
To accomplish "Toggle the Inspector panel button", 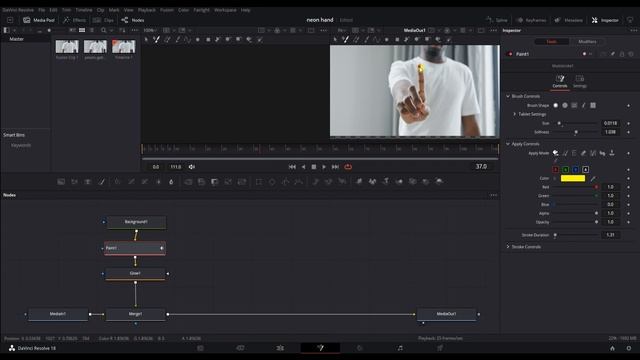I will (x=605, y=20).
